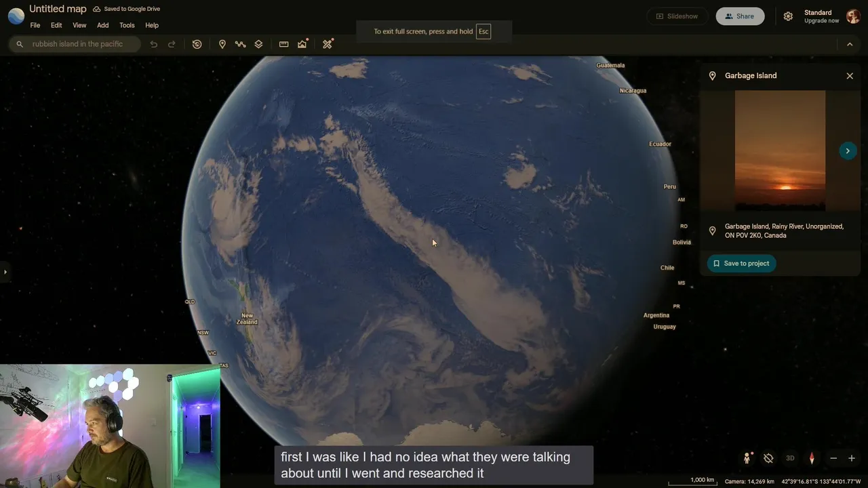Expand left side panel arrow

pyautogui.click(x=5, y=272)
